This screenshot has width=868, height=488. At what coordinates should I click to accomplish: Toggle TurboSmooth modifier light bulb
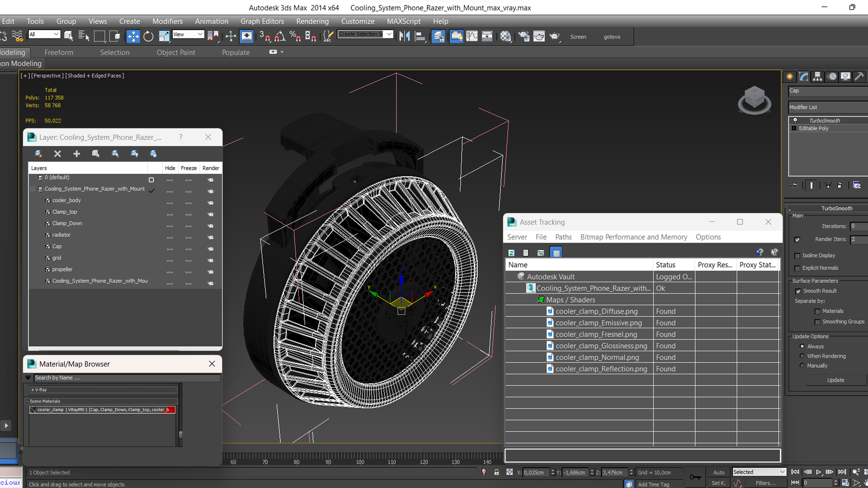(795, 120)
